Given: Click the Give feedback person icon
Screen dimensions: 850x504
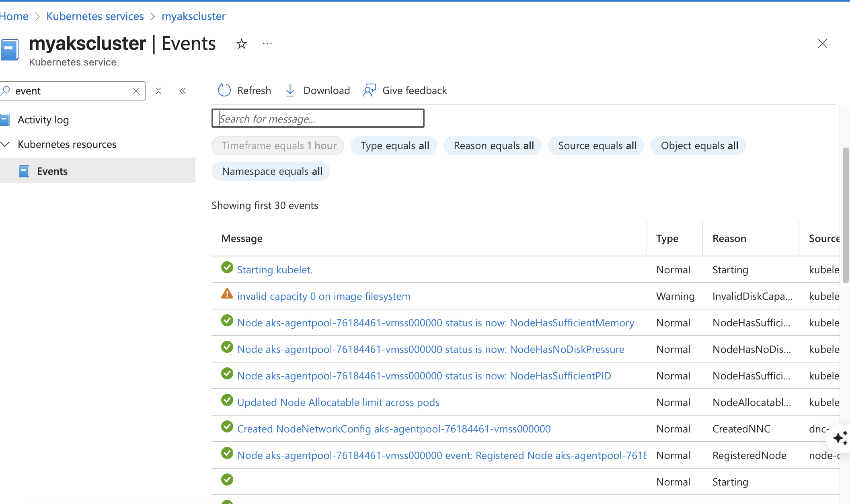Looking at the screenshot, I should tap(369, 90).
